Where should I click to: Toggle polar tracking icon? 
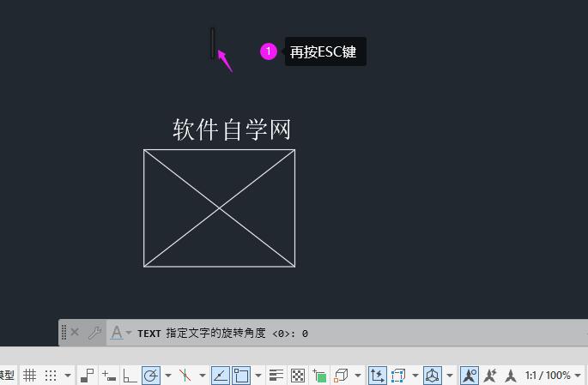[151, 375]
